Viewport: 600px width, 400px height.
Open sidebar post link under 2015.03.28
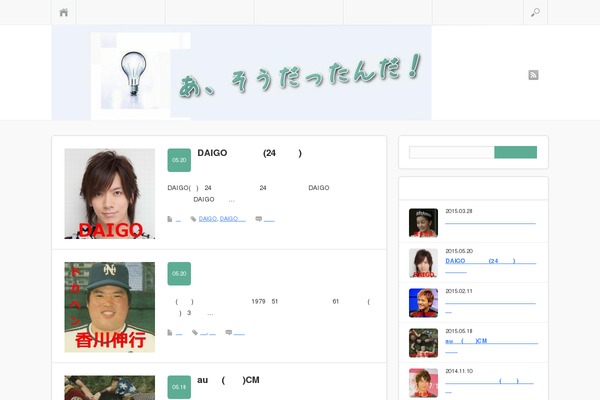(x=491, y=222)
